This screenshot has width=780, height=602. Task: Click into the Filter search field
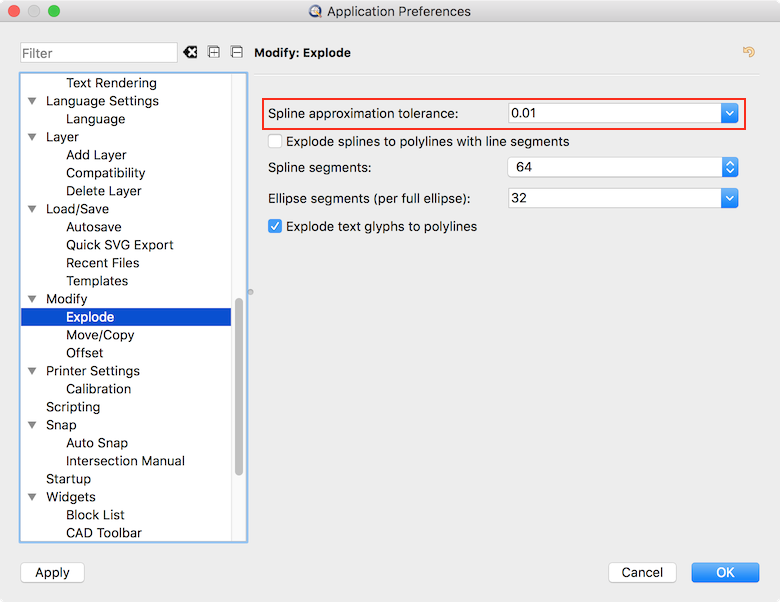(x=98, y=53)
